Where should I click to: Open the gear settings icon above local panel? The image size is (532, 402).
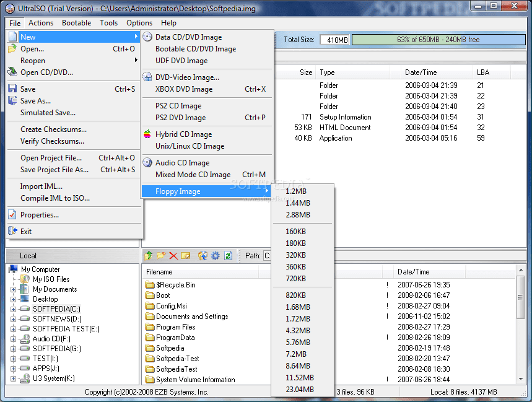coord(216,255)
